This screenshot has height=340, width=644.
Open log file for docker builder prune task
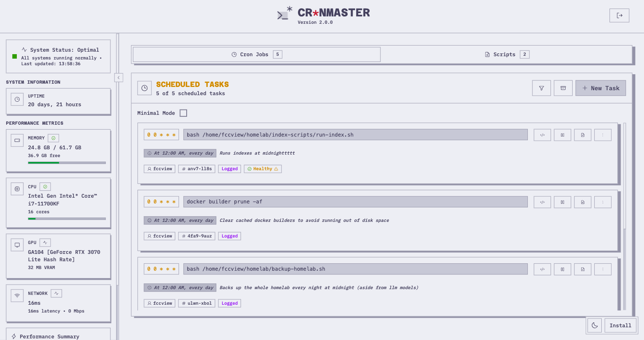pos(582,202)
